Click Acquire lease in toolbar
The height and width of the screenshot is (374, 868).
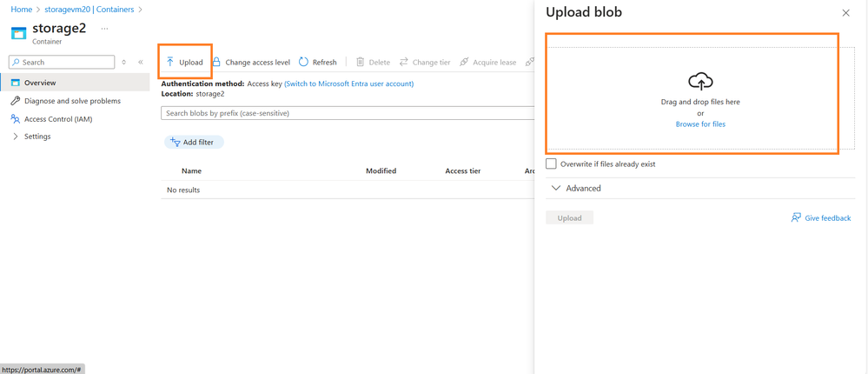click(488, 62)
